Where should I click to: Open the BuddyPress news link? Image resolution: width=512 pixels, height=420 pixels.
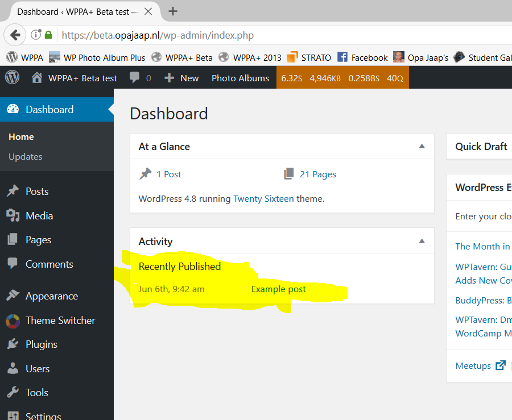pos(484,300)
